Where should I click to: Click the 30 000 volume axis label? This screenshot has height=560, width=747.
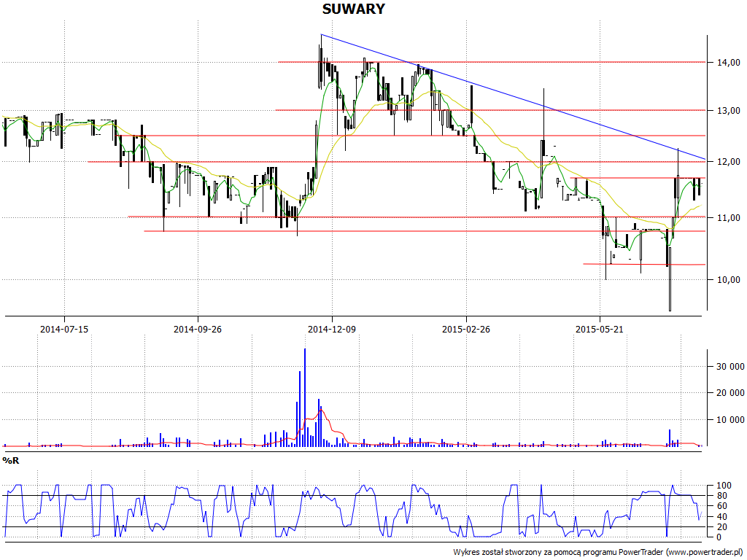tap(730, 367)
